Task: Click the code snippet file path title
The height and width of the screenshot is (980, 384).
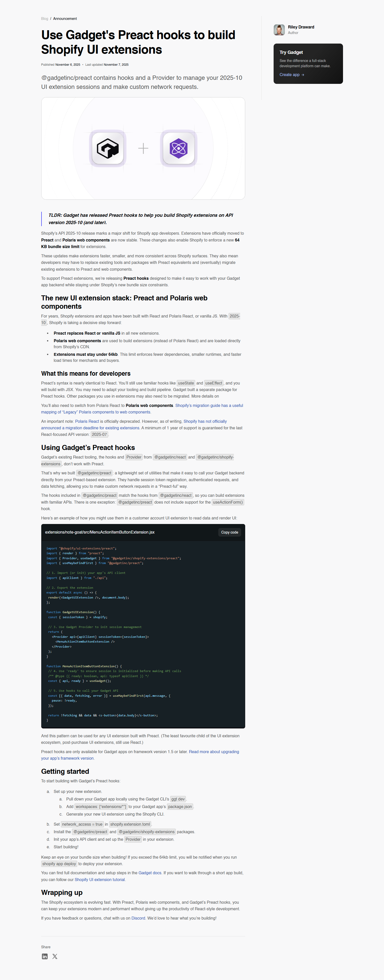Action: (x=100, y=532)
